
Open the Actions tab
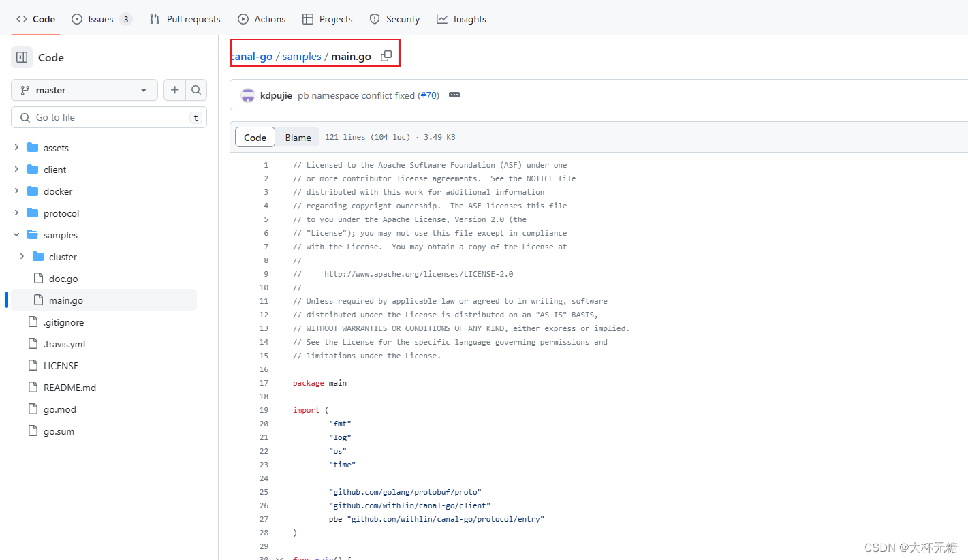pyautogui.click(x=262, y=19)
